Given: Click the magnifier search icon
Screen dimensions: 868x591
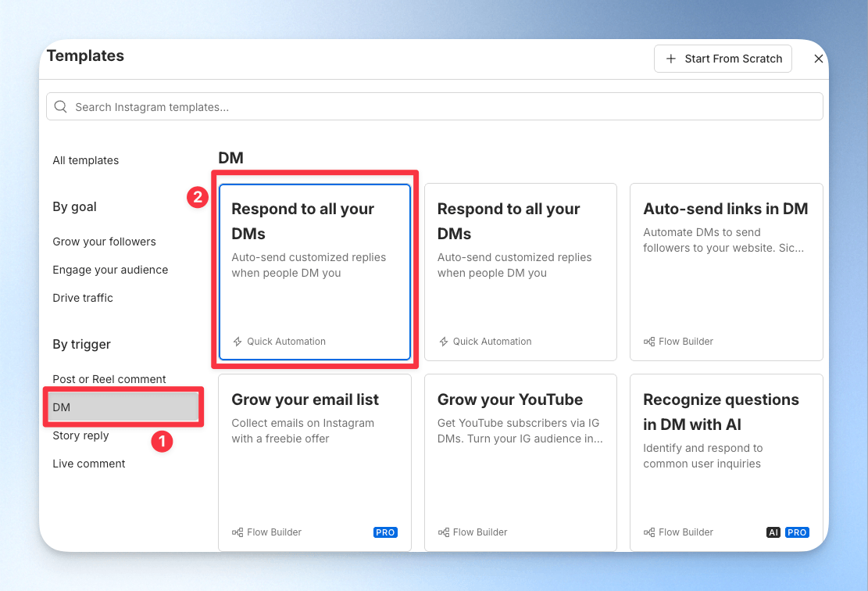Looking at the screenshot, I should pyautogui.click(x=61, y=107).
